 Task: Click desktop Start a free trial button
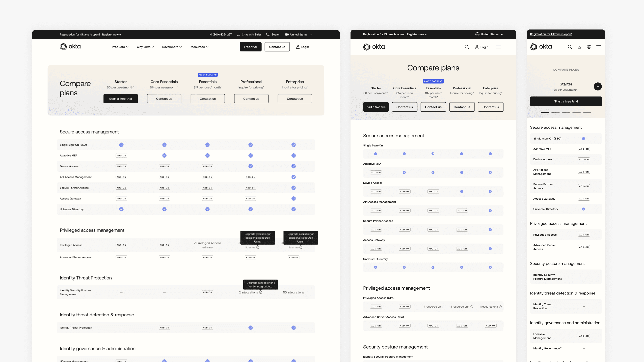[x=121, y=99]
